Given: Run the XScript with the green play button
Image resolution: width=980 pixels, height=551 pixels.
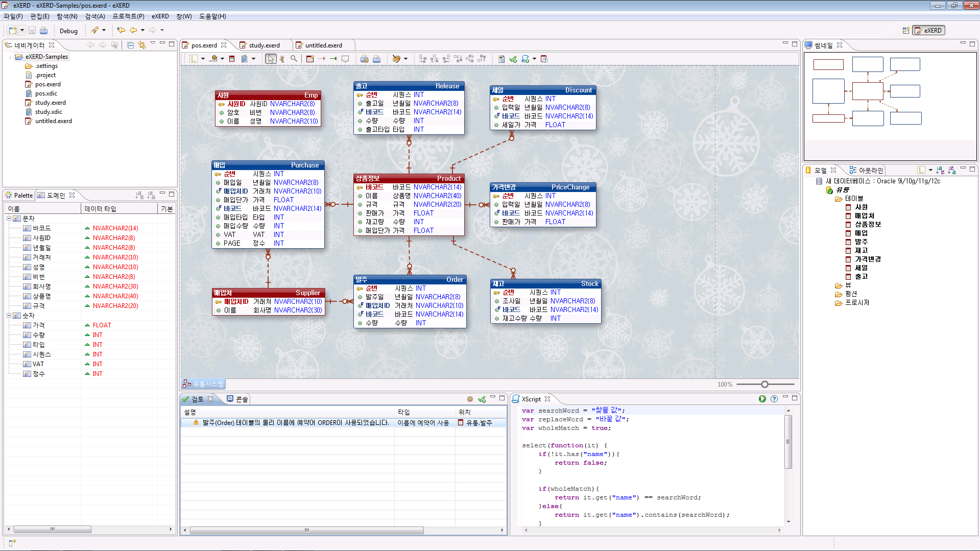Looking at the screenshot, I should (762, 399).
